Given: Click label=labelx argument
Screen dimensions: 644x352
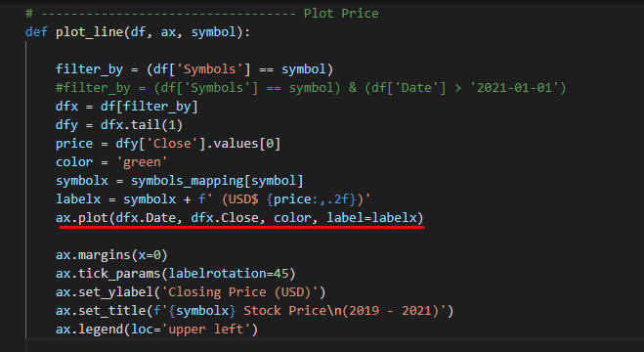Looking at the screenshot, I should tap(371, 218).
